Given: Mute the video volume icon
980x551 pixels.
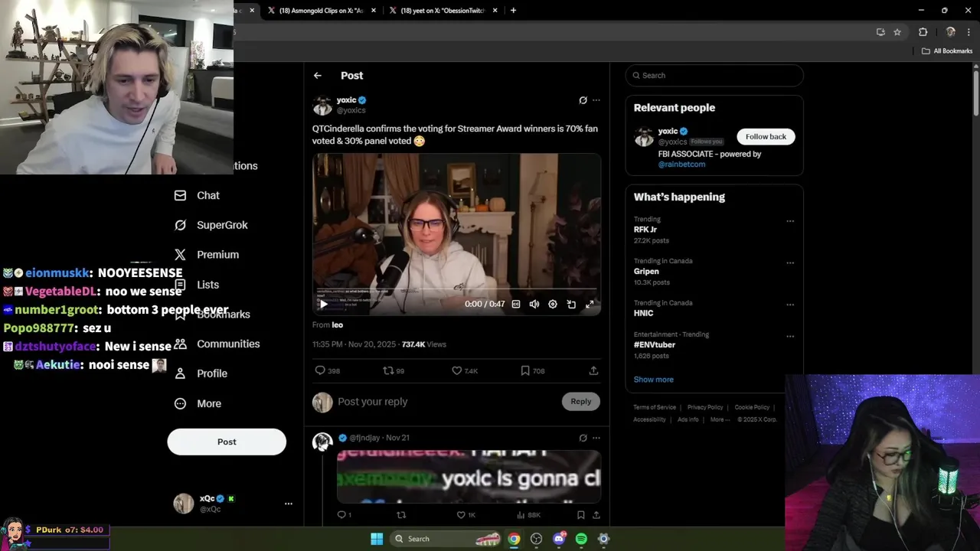Looking at the screenshot, I should [534, 304].
